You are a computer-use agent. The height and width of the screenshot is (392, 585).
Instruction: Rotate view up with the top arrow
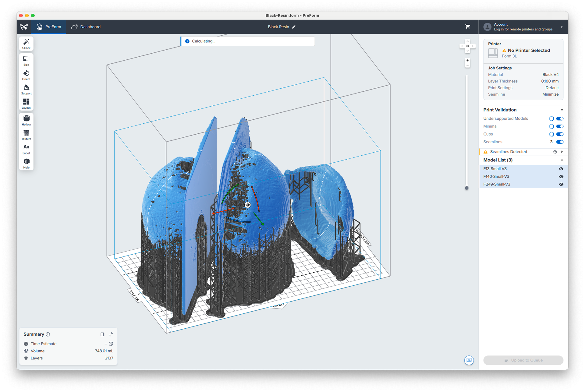[467, 41]
